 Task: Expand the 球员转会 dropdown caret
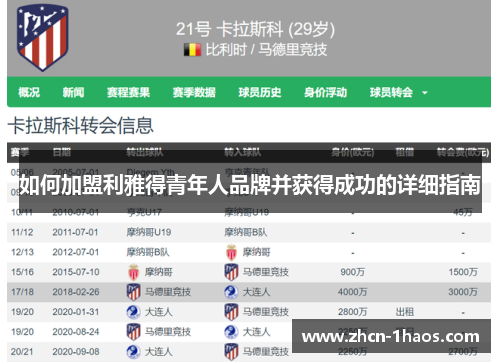(425, 93)
